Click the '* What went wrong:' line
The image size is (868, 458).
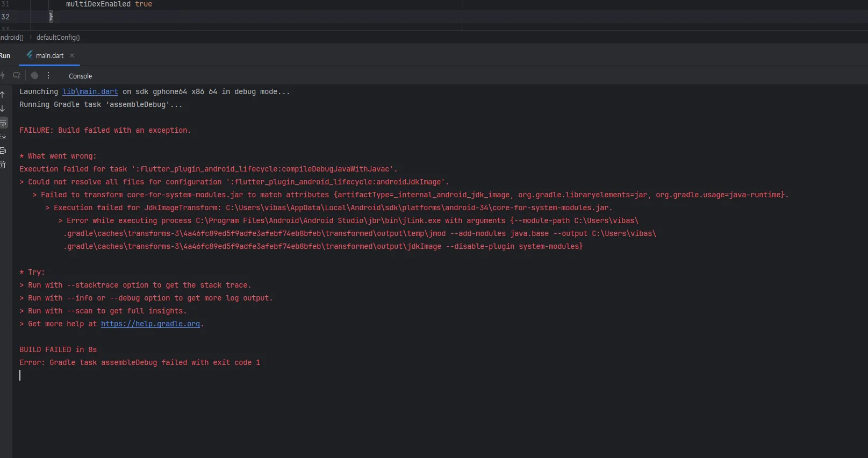click(x=58, y=156)
